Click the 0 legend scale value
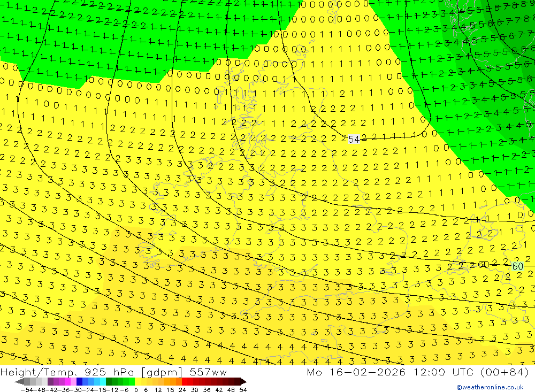Screen dimensions: 535x392 [x=136, y=390]
